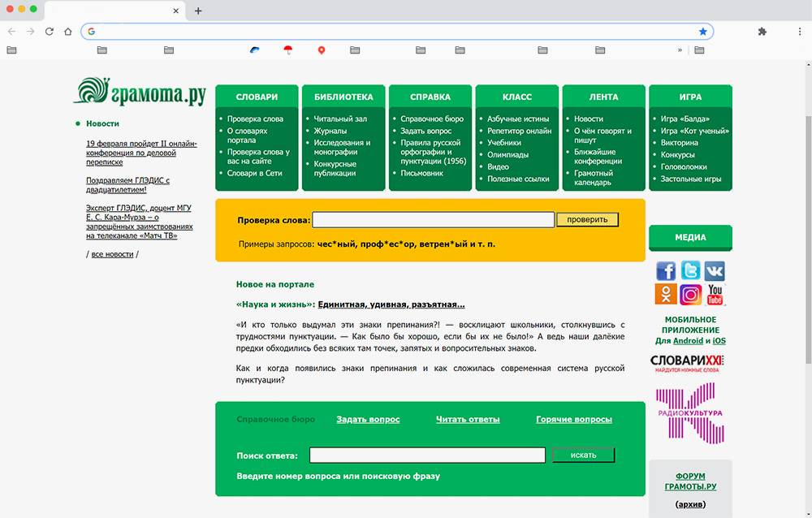Open the (архив) link
Image resolution: width=812 pixels, height=518 pixels.
tap(690, 504)
